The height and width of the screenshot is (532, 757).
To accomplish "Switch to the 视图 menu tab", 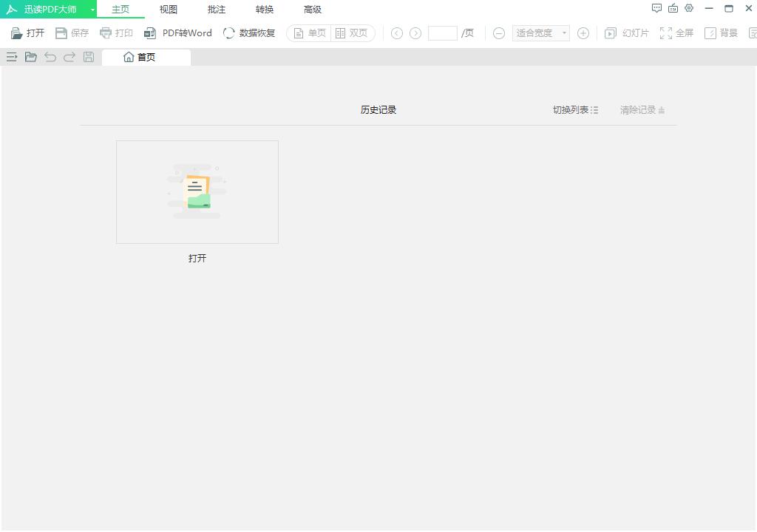I will (169, 10).
